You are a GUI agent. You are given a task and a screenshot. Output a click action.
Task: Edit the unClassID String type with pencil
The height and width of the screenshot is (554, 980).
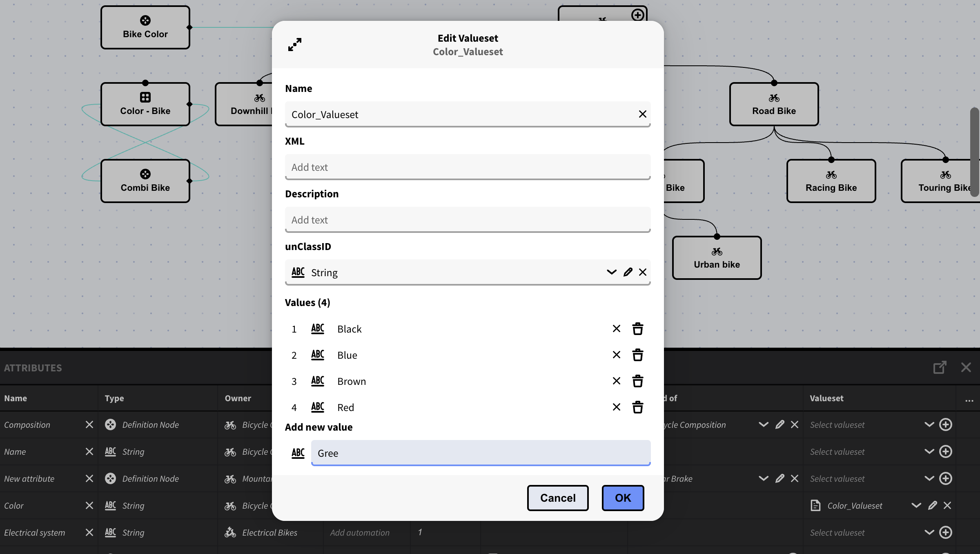click(628, 272)
